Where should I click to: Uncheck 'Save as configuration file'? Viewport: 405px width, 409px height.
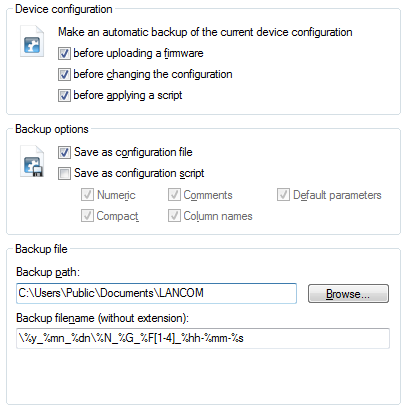[64, 152]
